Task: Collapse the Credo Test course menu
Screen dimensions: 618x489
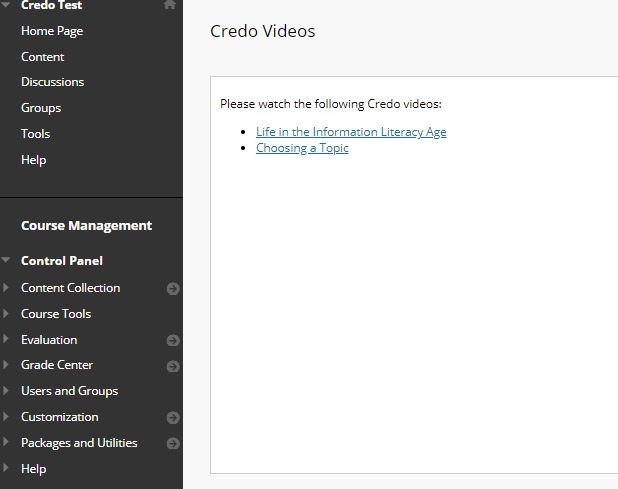Action: (6, 4)
